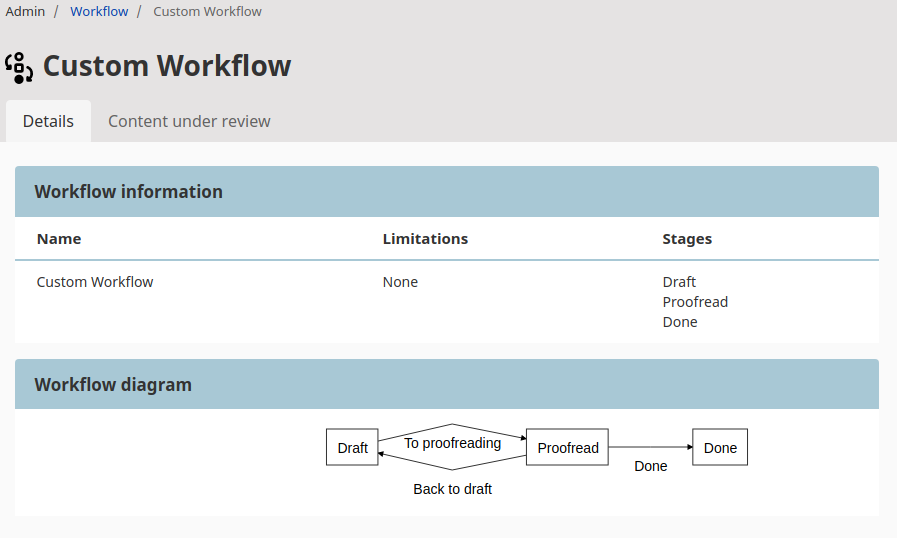The width and height of the screenshot is (897, 538).
Task: Select the Custom Workflow name cell
Action: click(x=95, y=282)
